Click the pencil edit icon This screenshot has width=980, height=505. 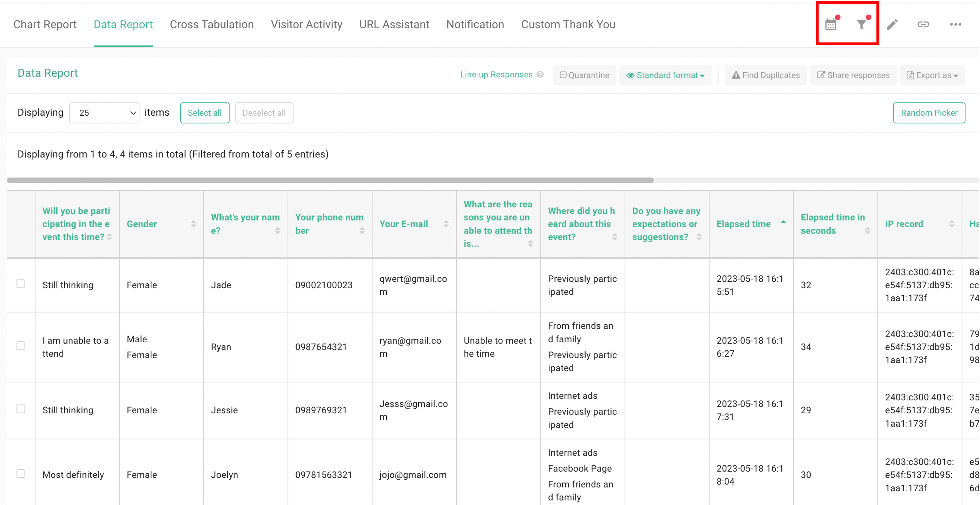(892, 25)
